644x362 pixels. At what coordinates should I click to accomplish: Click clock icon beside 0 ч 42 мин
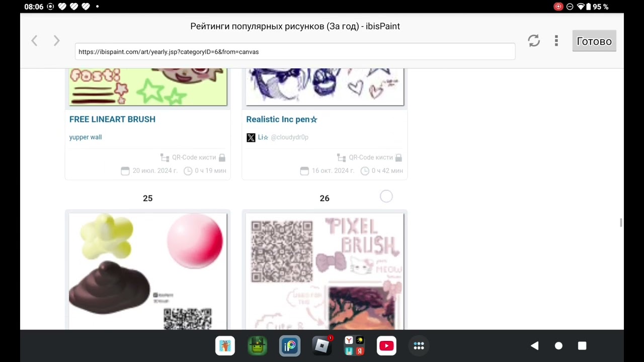point(365,171)
